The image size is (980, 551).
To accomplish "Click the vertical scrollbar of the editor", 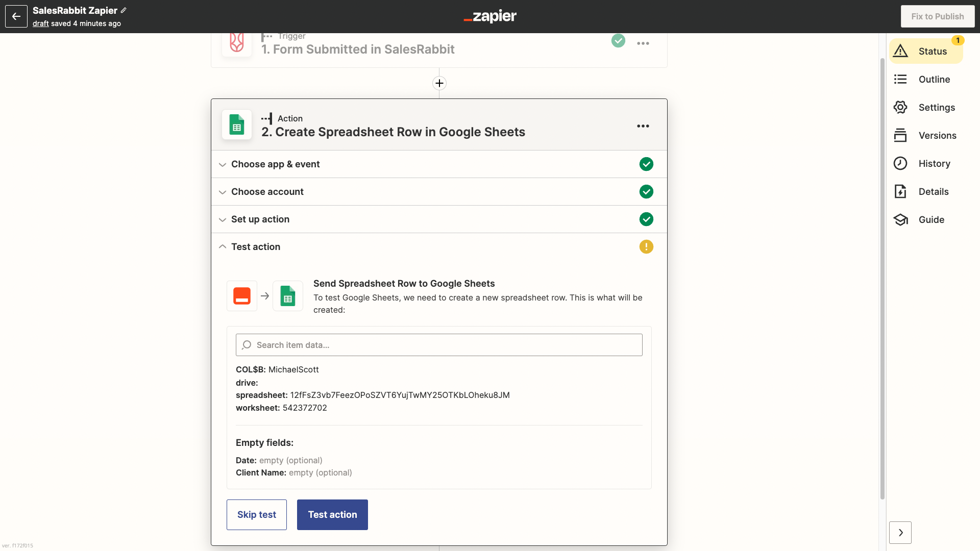I will 883,278.
